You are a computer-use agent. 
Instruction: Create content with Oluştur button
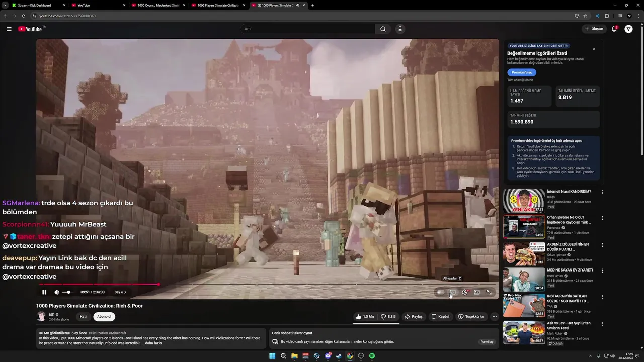tap(594, 29)
